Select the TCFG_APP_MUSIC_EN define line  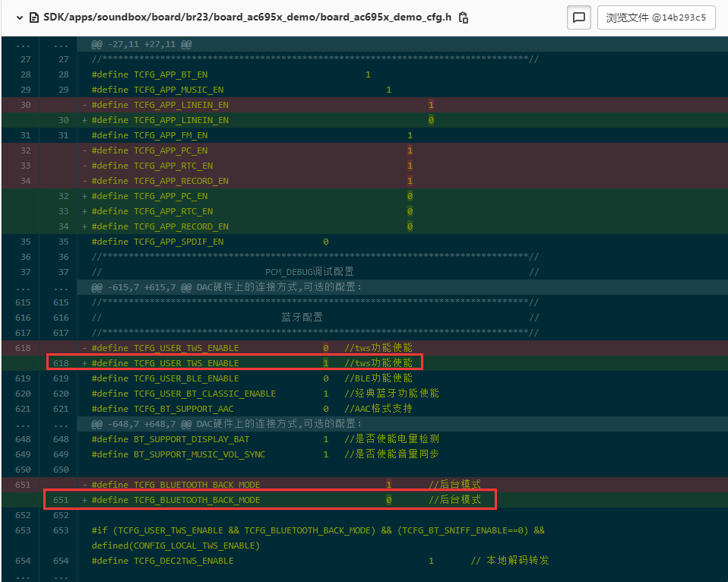pyautogui.click(x=402, y=90)
